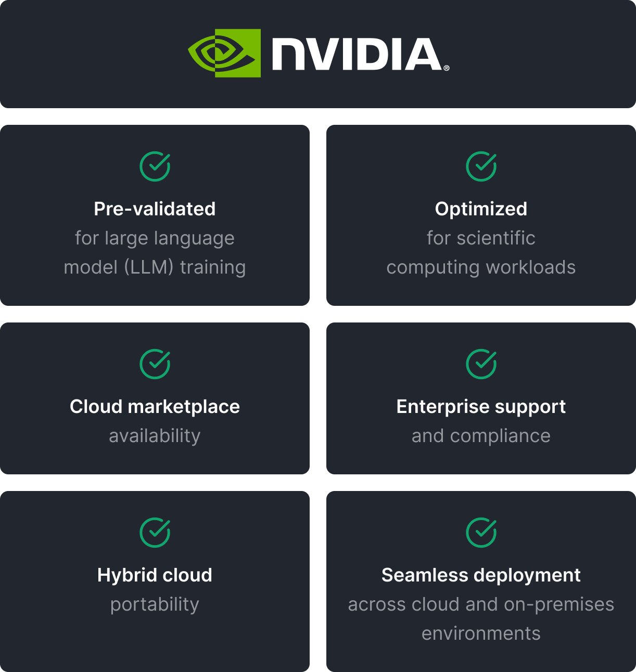Screen dimensions: 636x672
Task: Select the Optimized heading
Action: 481,209
